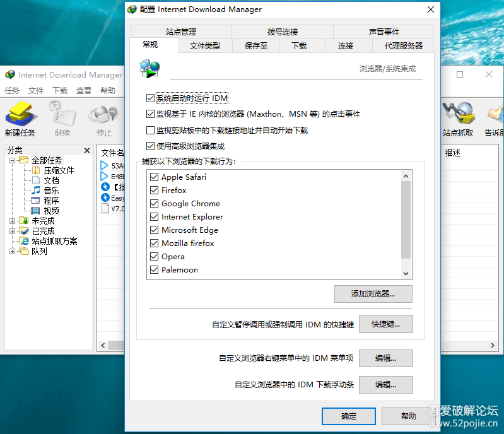Switch to the 站点管理 tab
The width and height of the screenshot is (504, 434).
[x=181, y=32]
